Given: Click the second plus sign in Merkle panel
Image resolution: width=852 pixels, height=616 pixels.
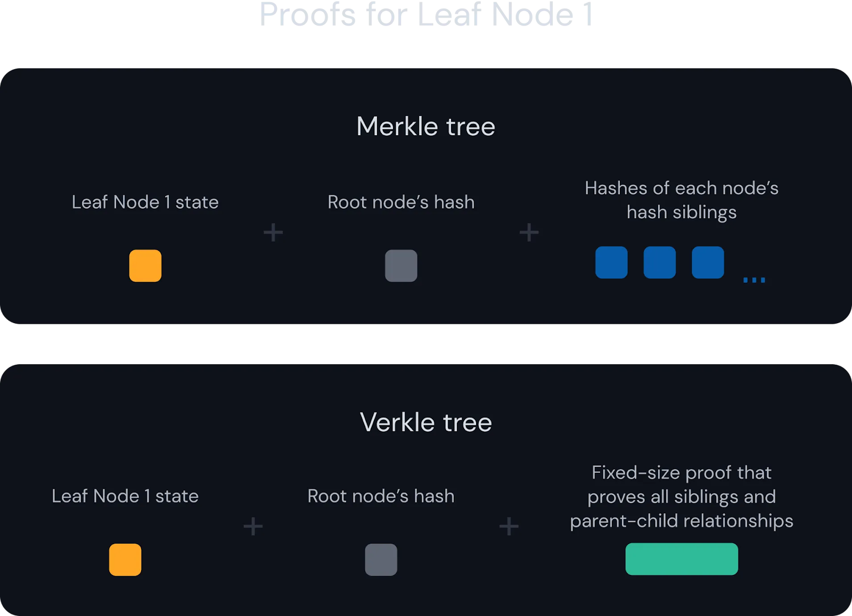Looking at the screenshot, I should [529, 233].
